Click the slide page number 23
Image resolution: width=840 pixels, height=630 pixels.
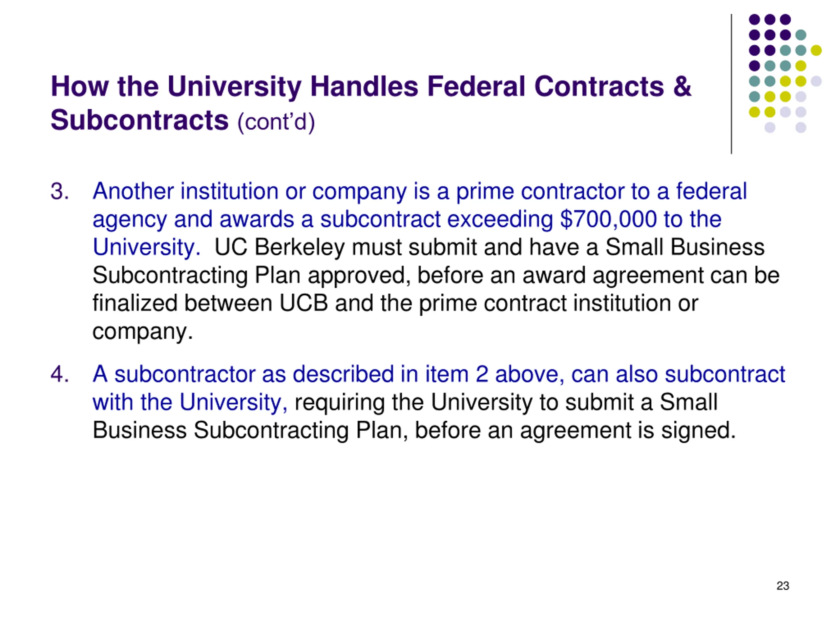[x=783, y=586]
